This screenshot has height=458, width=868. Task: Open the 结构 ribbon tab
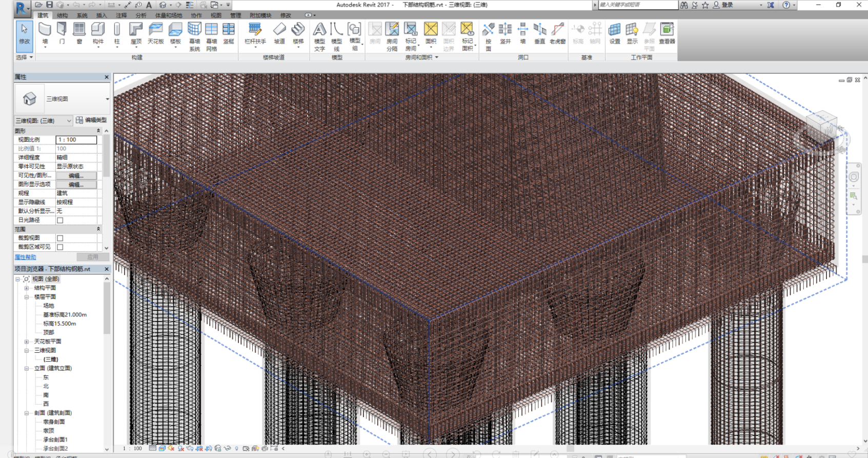pos(62,15)
